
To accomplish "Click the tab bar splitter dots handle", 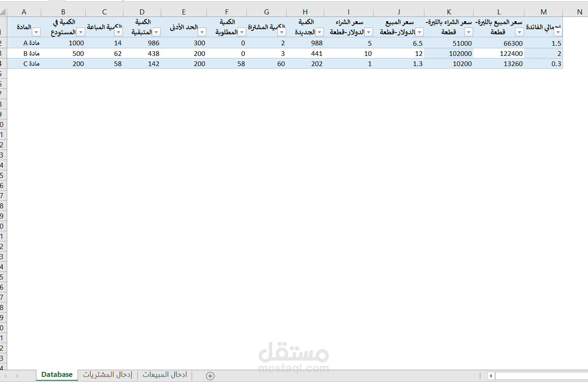I will tap(480, 376).
